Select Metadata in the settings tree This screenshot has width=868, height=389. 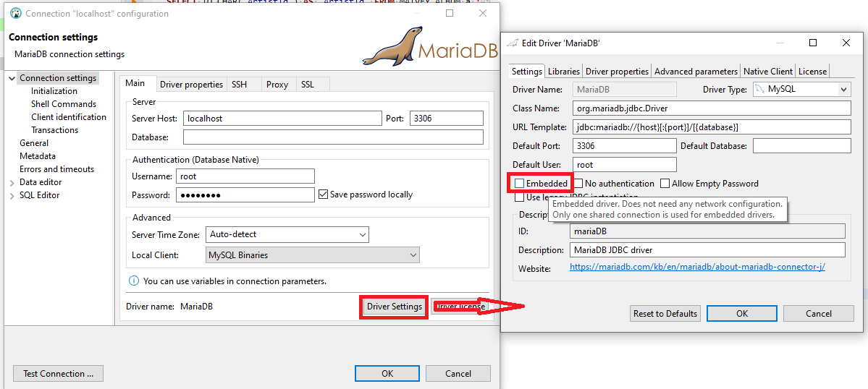38,156
